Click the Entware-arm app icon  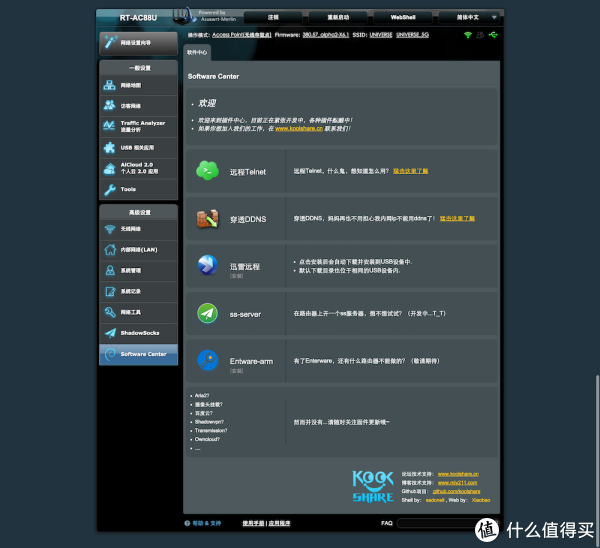207,359
